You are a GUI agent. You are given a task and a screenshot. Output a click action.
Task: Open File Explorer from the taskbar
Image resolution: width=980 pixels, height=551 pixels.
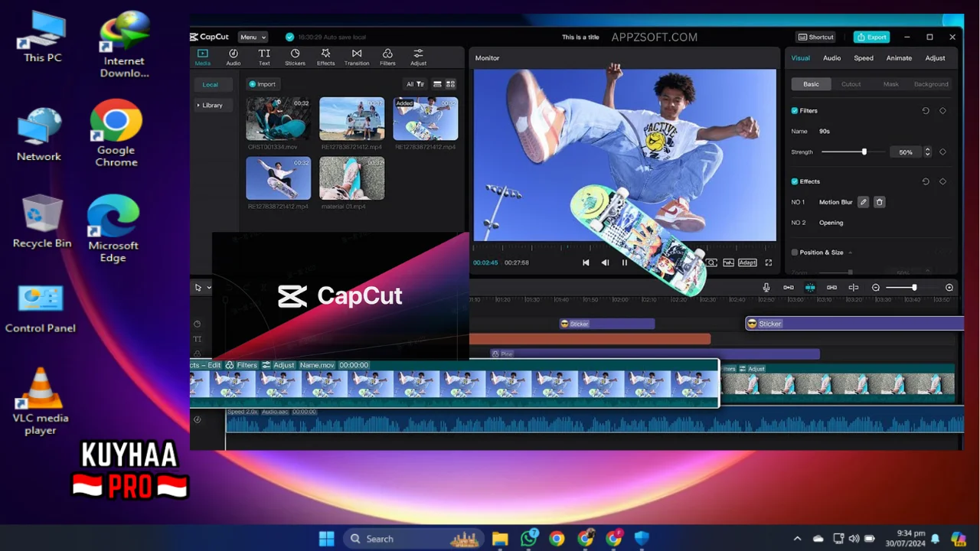click(x=500, y=539)
